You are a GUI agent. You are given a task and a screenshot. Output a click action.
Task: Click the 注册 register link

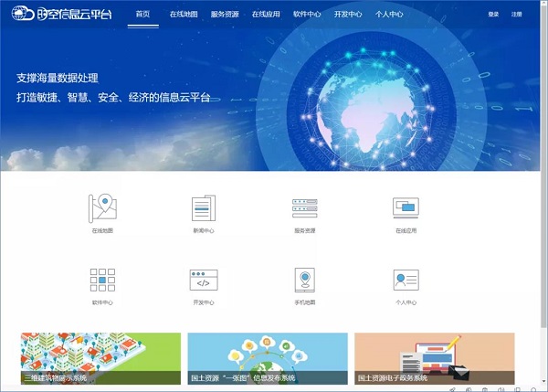[x=517, y=15]
